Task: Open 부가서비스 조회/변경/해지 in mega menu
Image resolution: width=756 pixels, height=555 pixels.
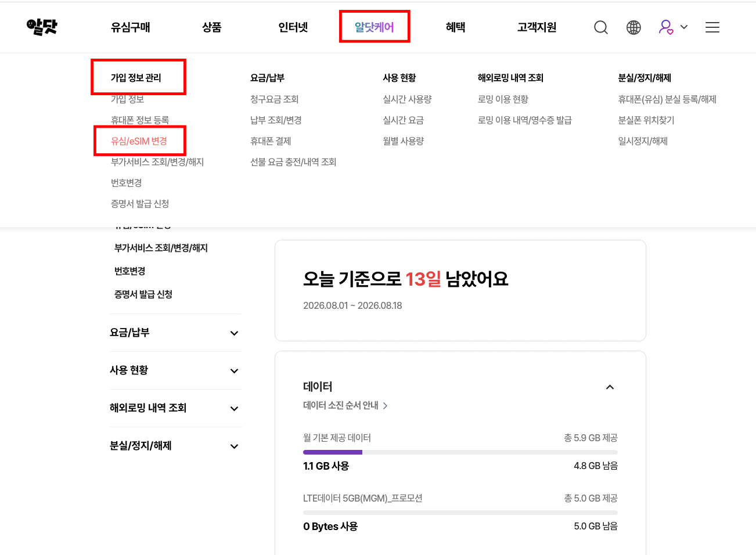Action: (x=157, y=162)
